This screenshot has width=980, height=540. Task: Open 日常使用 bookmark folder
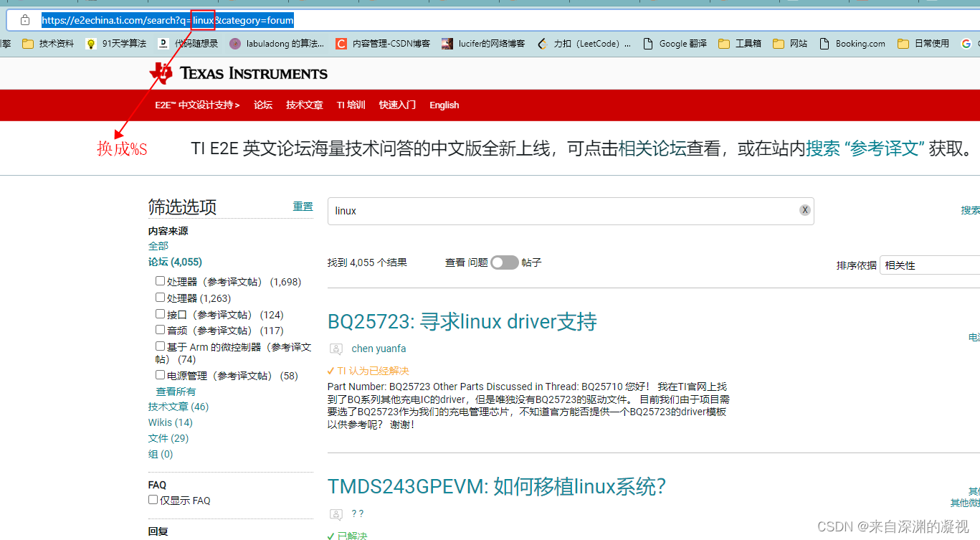point(923,44)
